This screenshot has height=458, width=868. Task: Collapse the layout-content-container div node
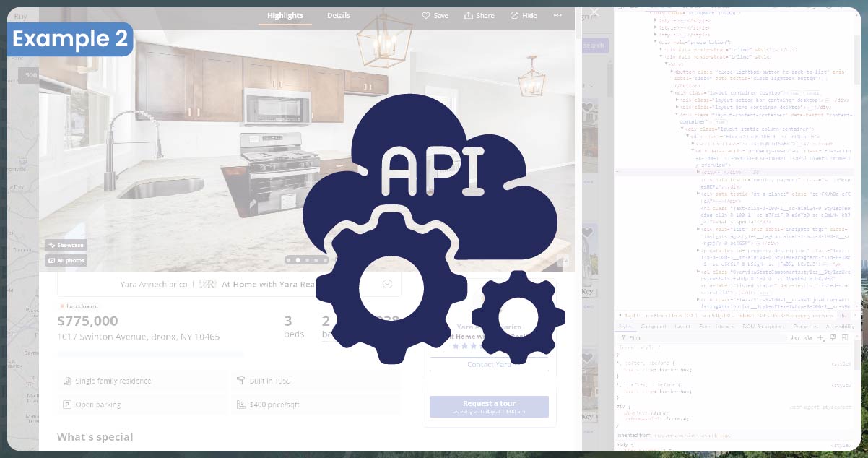[x=677, y=114]
